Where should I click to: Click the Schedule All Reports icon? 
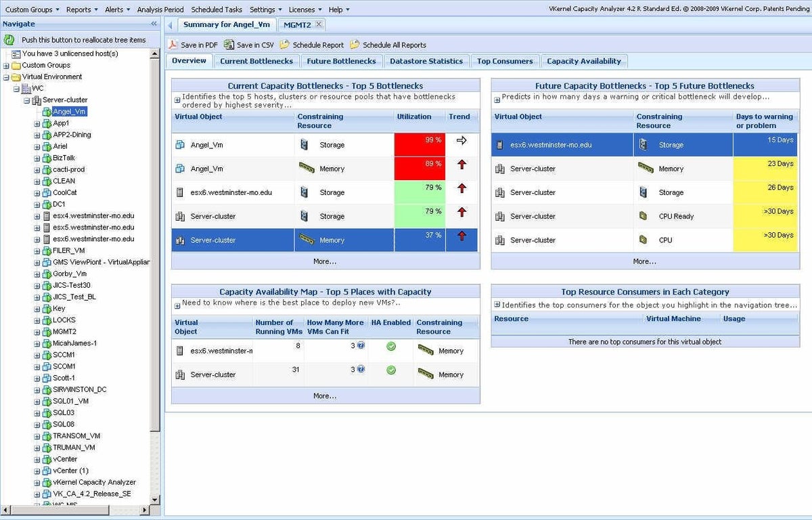355,45
